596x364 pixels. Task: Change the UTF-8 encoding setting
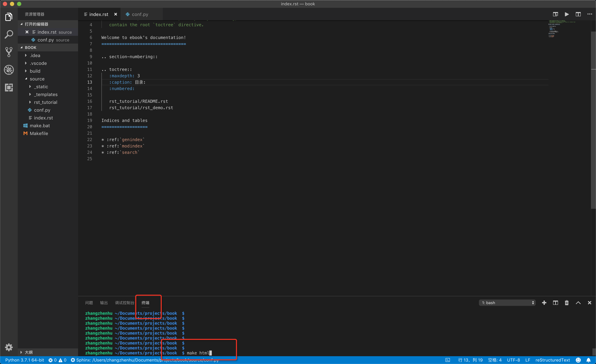pyautogui.click(x=514, y=360)
